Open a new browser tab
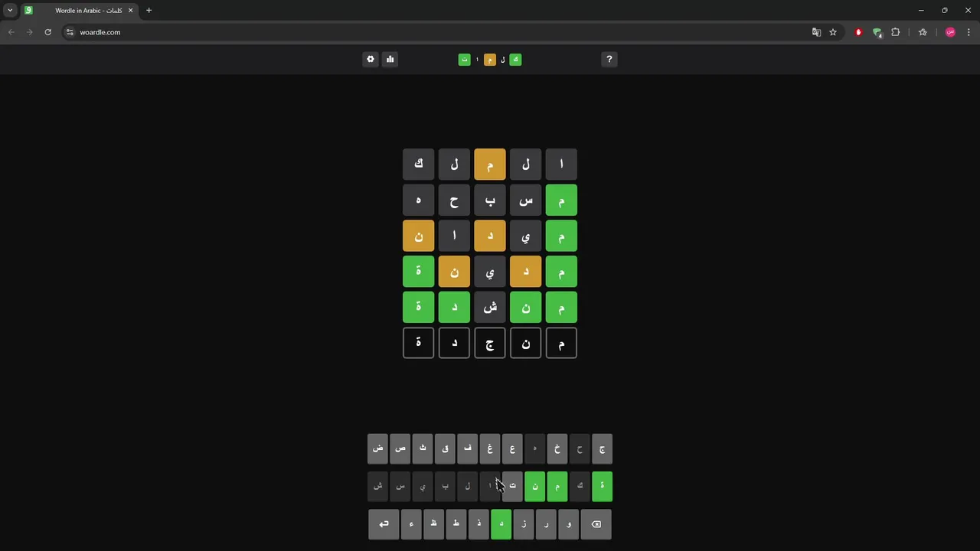Image resolution: width=980 pixels, height=551 pixels. click(149, 11)
